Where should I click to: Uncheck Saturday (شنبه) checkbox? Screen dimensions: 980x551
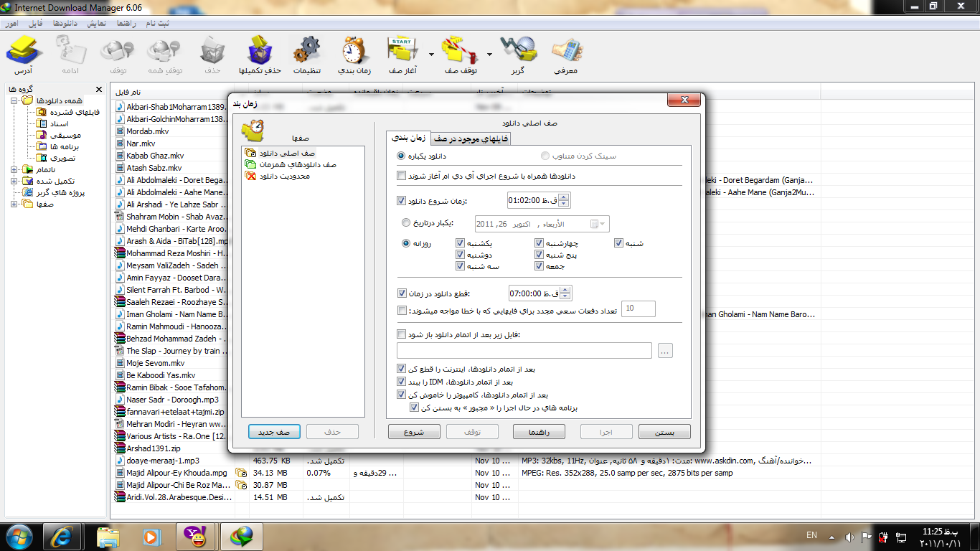click(619, 243)
